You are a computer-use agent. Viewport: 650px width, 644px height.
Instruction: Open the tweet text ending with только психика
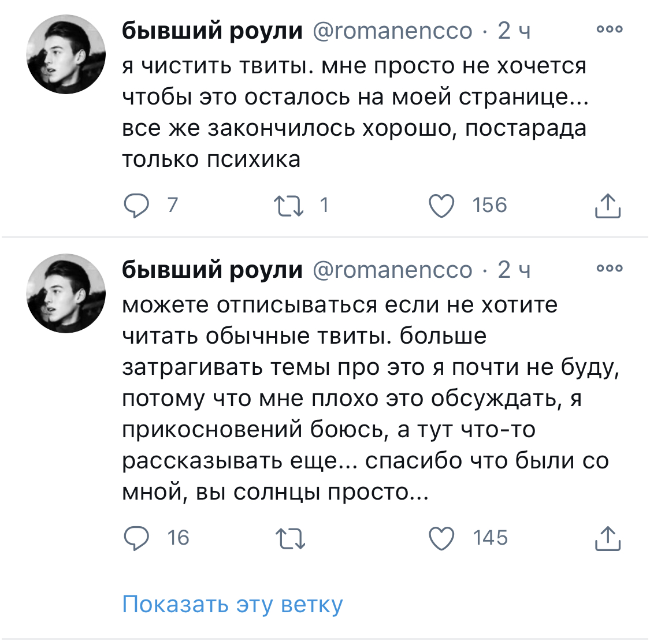[355, 112]
